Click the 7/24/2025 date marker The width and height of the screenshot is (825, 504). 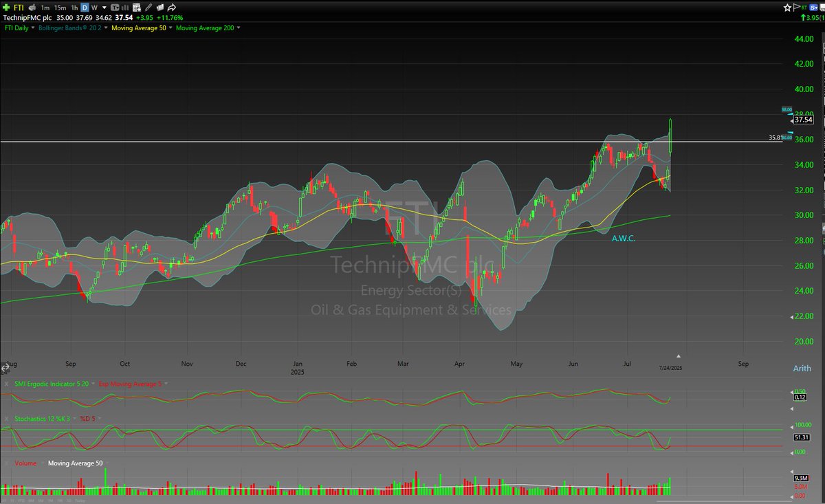point(670,368)
